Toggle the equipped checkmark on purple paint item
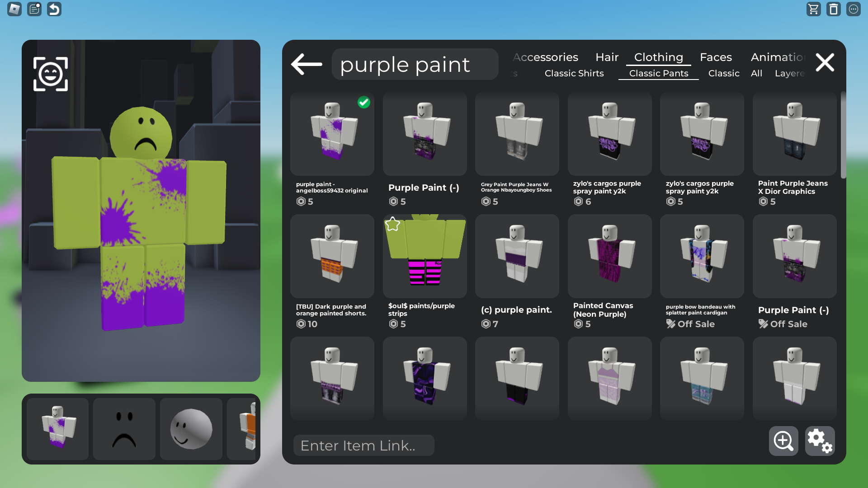 [364, 103]
